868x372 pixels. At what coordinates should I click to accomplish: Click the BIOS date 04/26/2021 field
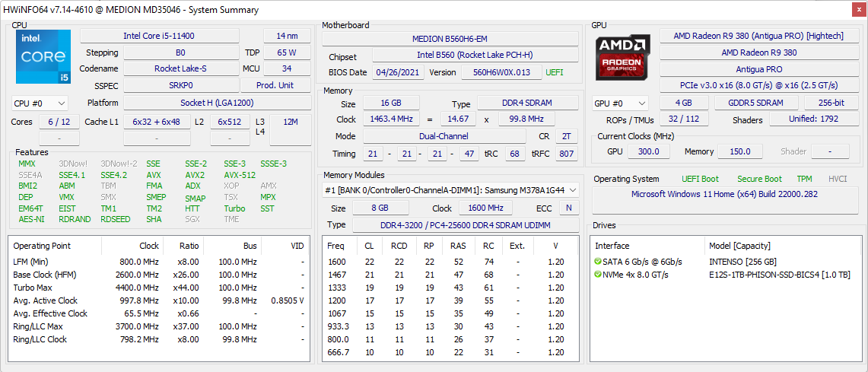pyautogui.click(x=399, y=72)
